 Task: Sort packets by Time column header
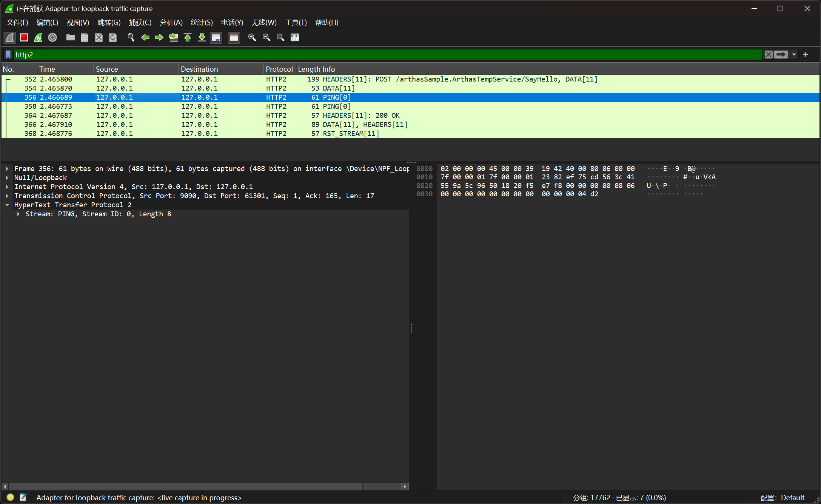[65, 69]
